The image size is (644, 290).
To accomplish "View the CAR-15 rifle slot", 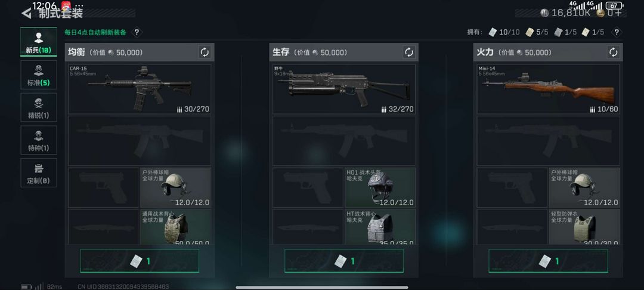I will pos(140,89).
